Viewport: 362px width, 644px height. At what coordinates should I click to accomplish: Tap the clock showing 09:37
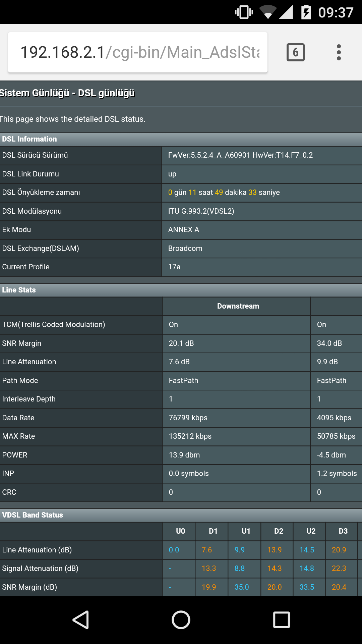[336, 13]
